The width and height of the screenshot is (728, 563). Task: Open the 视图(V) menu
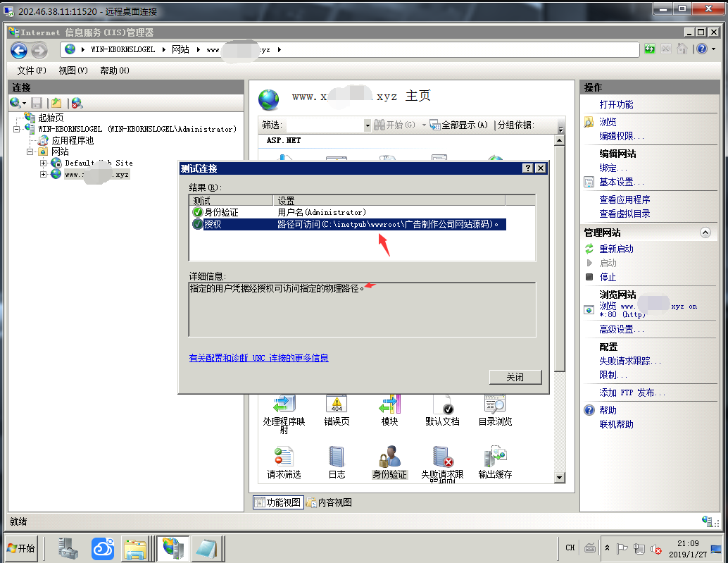tap(73, 70)
